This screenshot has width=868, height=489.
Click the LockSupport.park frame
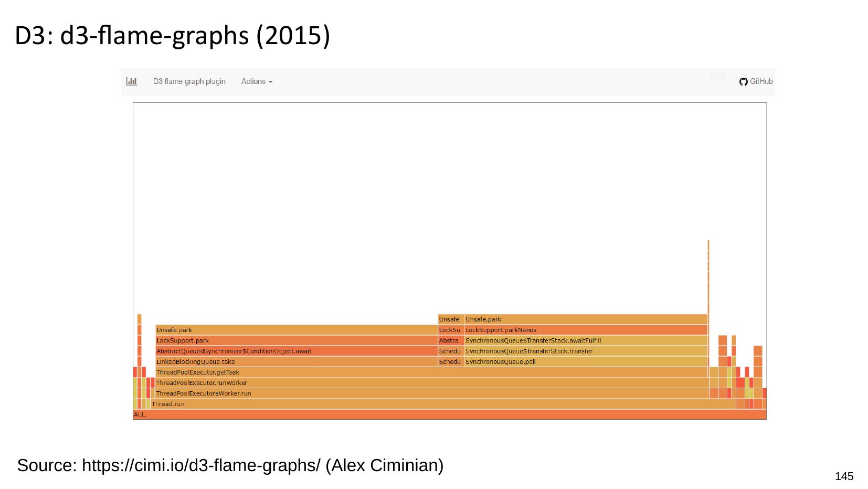click(x=296, y=341)
